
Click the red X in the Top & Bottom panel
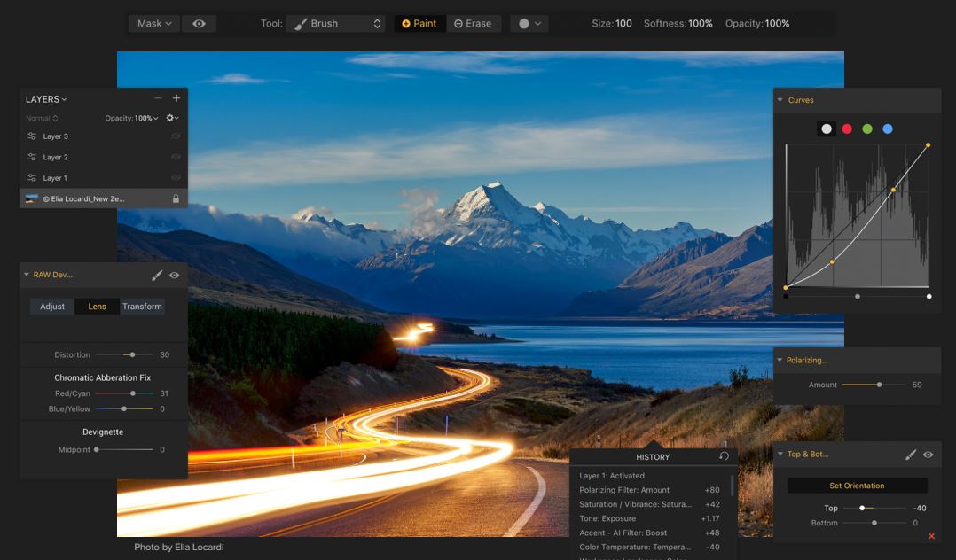(931, 536)
